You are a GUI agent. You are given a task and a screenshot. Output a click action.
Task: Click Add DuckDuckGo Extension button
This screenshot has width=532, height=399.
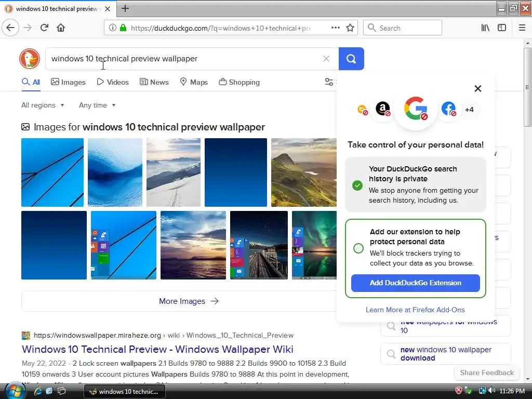[415, 283]
